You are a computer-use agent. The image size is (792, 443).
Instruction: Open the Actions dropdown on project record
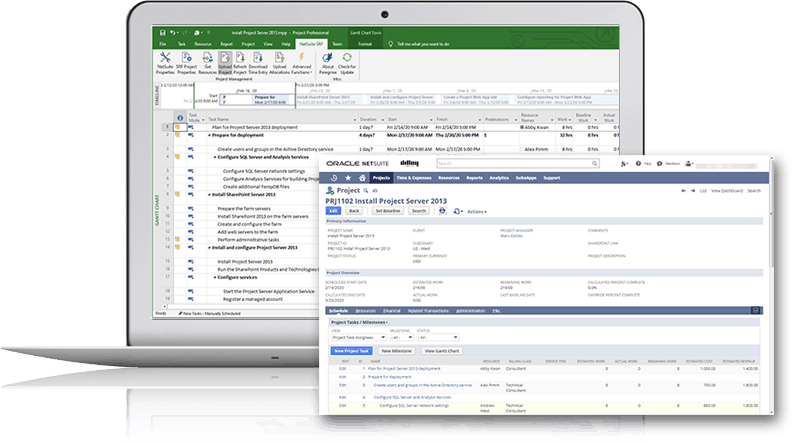477,212
